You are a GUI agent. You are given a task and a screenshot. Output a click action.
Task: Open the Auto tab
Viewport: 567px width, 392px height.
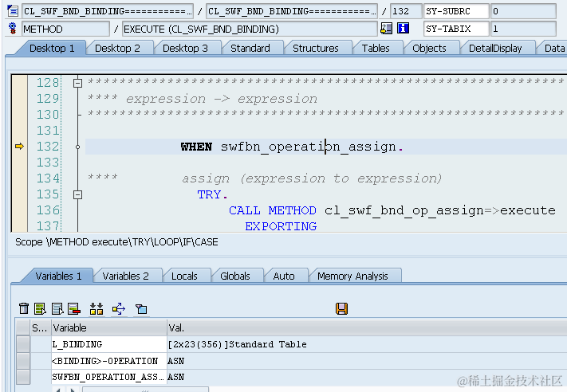pyautogui.click(x=284, y=276)
